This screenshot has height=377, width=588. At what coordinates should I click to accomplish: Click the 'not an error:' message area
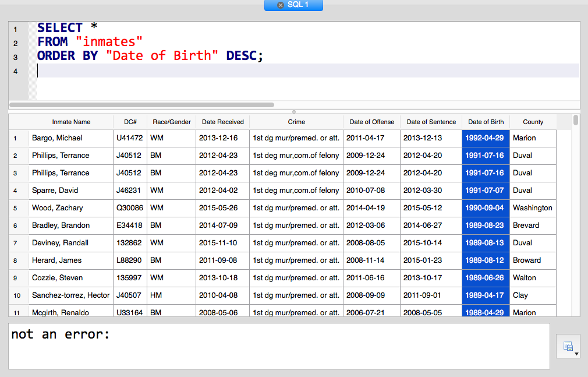point(279,346)
